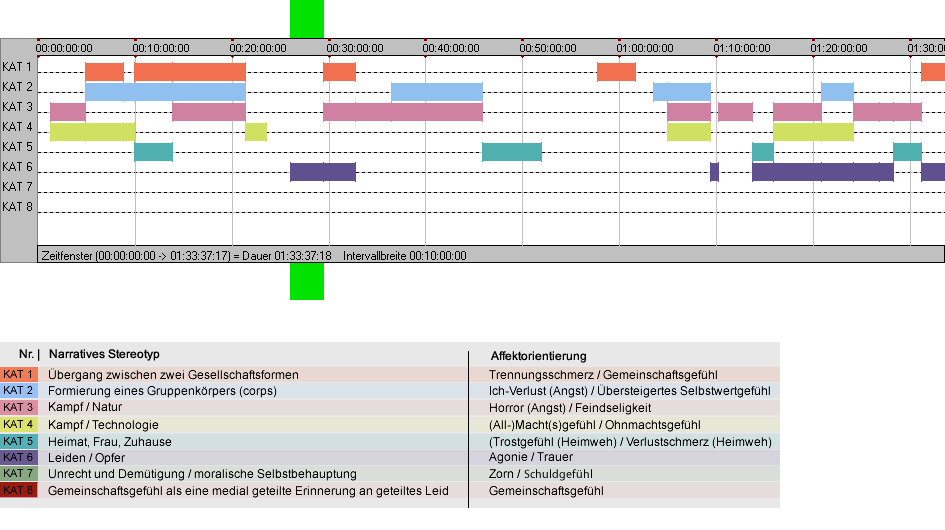The height and width of the screenshot is (530, 945).
Task: Click the 01:00:00:00 time marker
Action: pyautogui.click(x=645, y=48)
